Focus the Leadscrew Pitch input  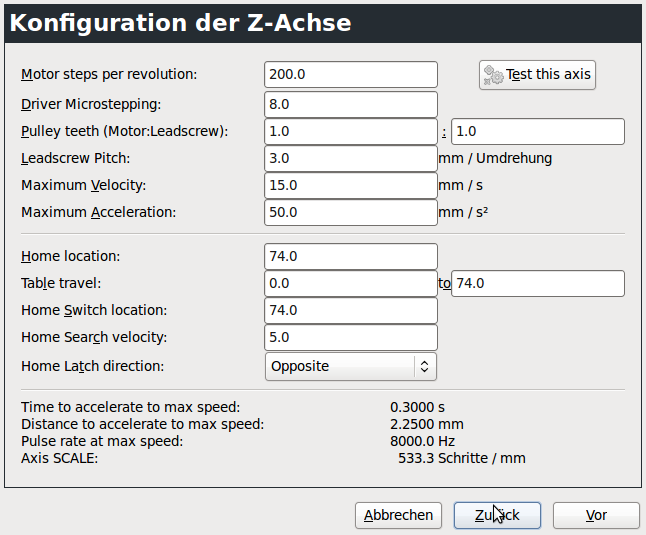(x=351, y=158)
